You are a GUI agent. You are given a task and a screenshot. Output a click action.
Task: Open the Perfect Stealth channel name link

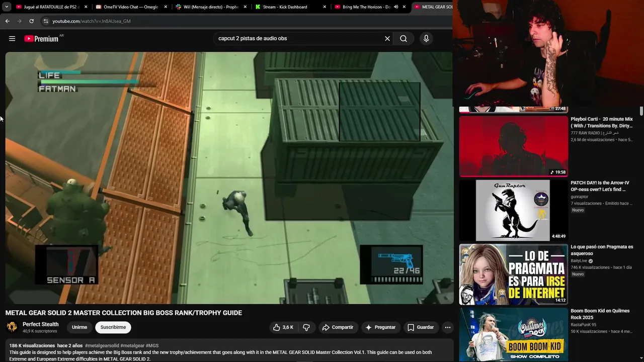pos(40,324)
